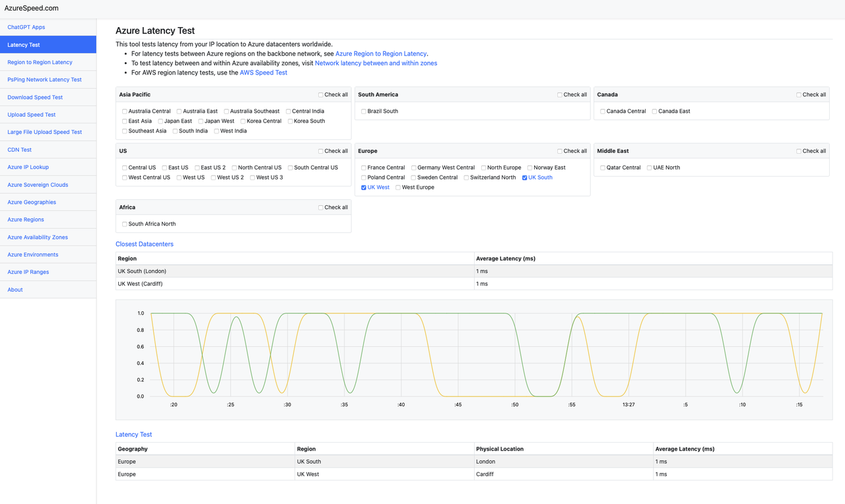Check all Middle East regions
This screenshot has height=504, width=845.
pyautogui.click(x=799, y=151)
